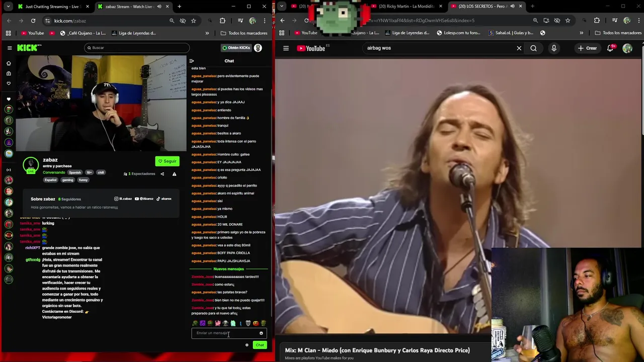Focus the Kick Buscar search field
This screenshot has height=362, width=644.
click(x=137, y=48)
